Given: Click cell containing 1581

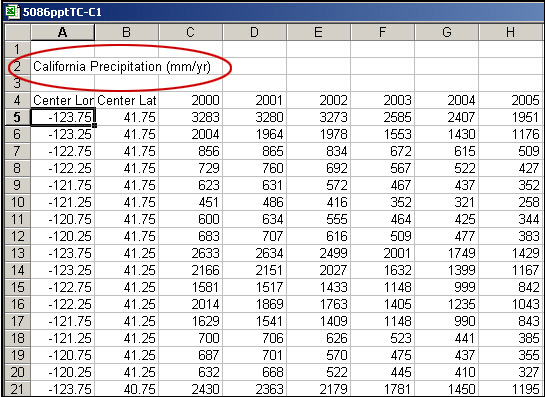Looking at the screenshot, I should (x=190, y=287).
